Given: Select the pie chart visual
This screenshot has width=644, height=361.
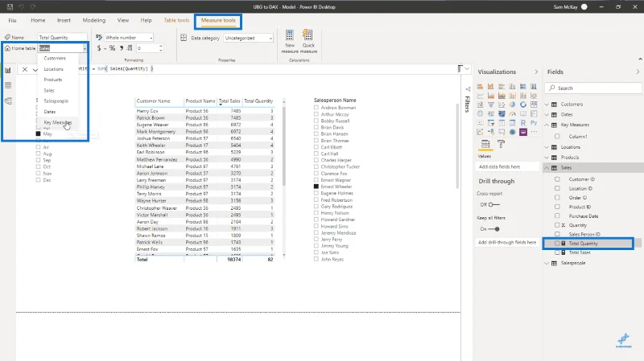Looking at the screenshot, I should 512,105.
